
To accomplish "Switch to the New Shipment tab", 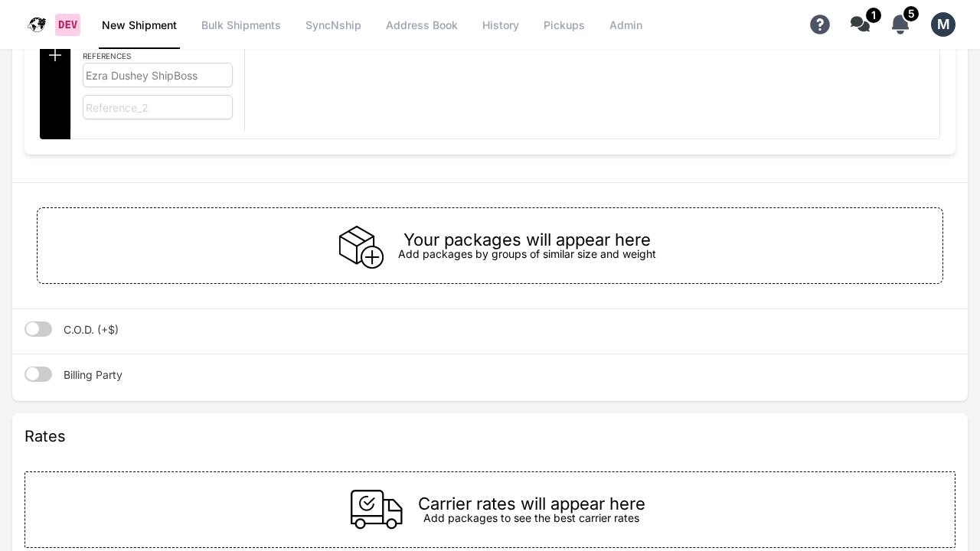I will coord(139,25).
